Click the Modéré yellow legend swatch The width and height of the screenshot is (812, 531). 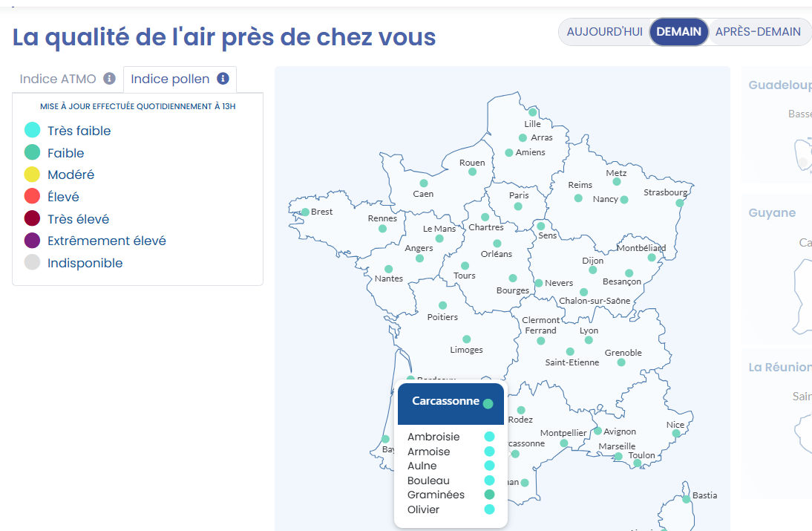coord(32,175)
